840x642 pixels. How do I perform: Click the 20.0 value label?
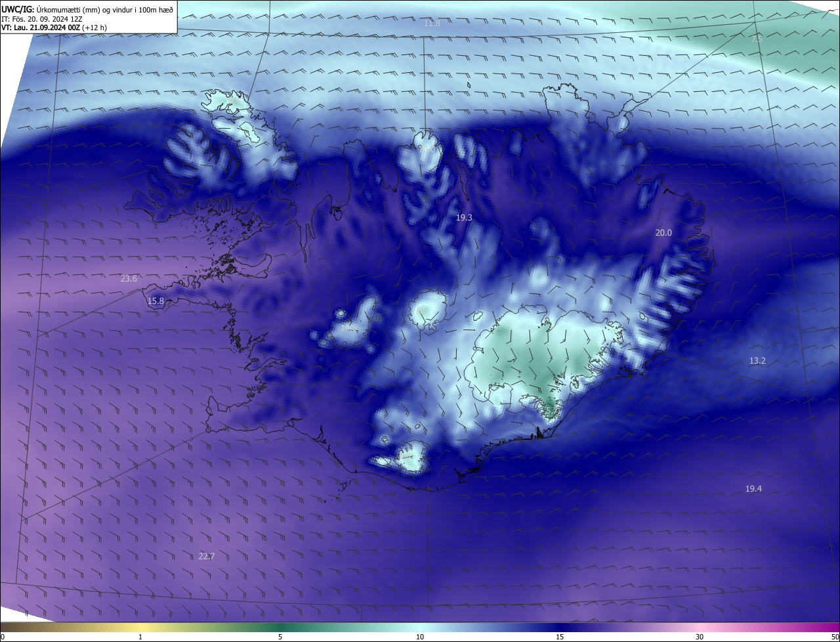663,233
